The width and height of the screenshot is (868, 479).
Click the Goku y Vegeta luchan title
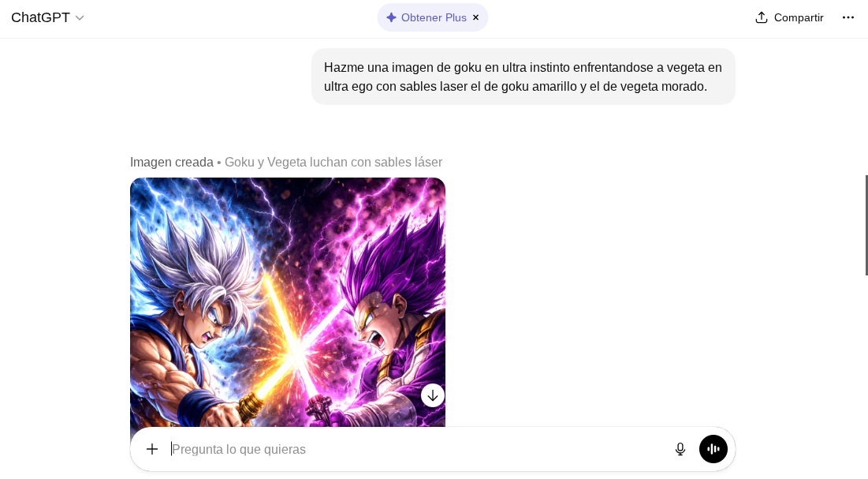[333, 163]
